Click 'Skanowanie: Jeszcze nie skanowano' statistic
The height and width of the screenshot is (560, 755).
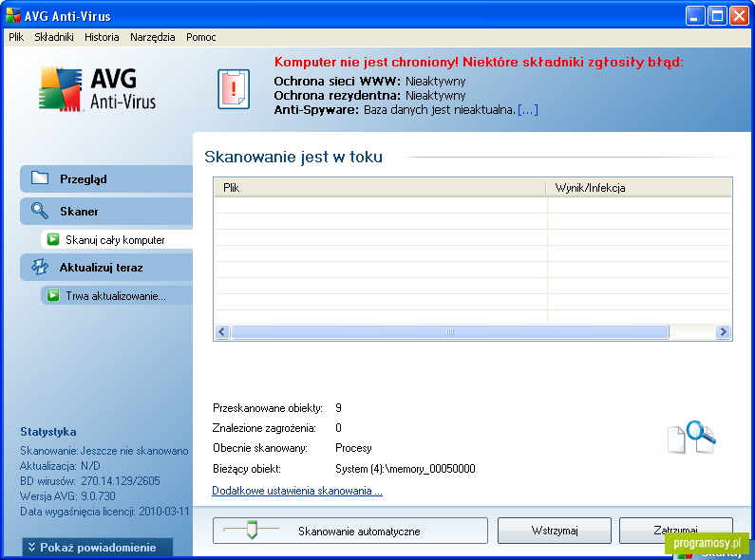point(104,451)
